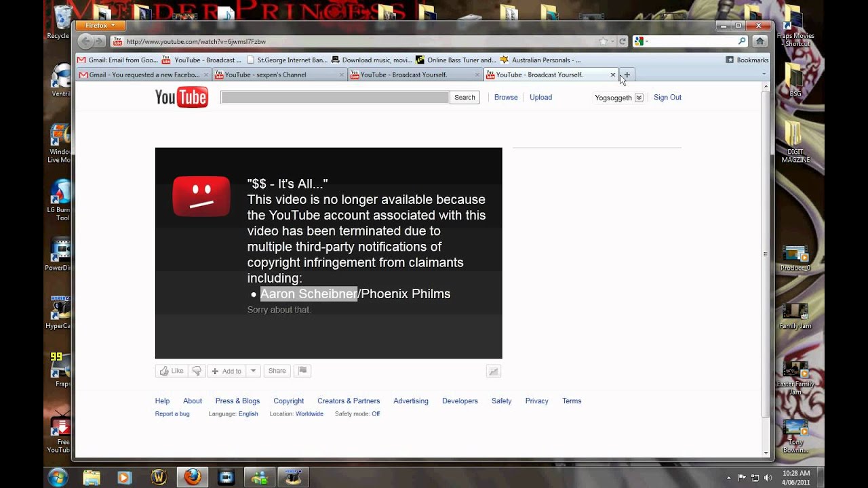Image resolution: width=868 pixels, height=488 pixels.
Task: Change the Language: English setting
Action: coord(233,413)
